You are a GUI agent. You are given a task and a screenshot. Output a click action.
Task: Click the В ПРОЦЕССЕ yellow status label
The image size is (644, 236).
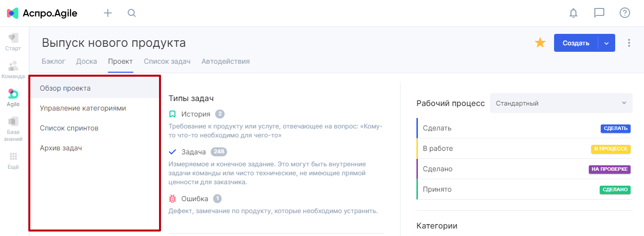pos(611,149)
